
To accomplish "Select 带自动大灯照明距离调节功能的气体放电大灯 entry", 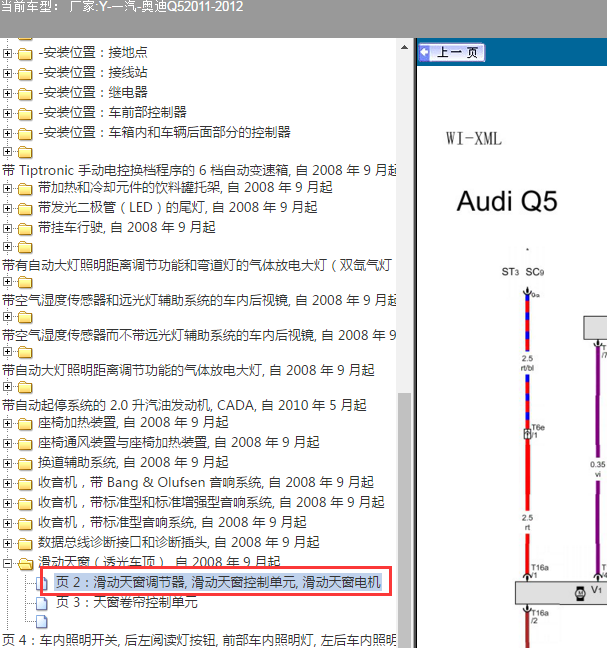I will click(x=188, y=370).
